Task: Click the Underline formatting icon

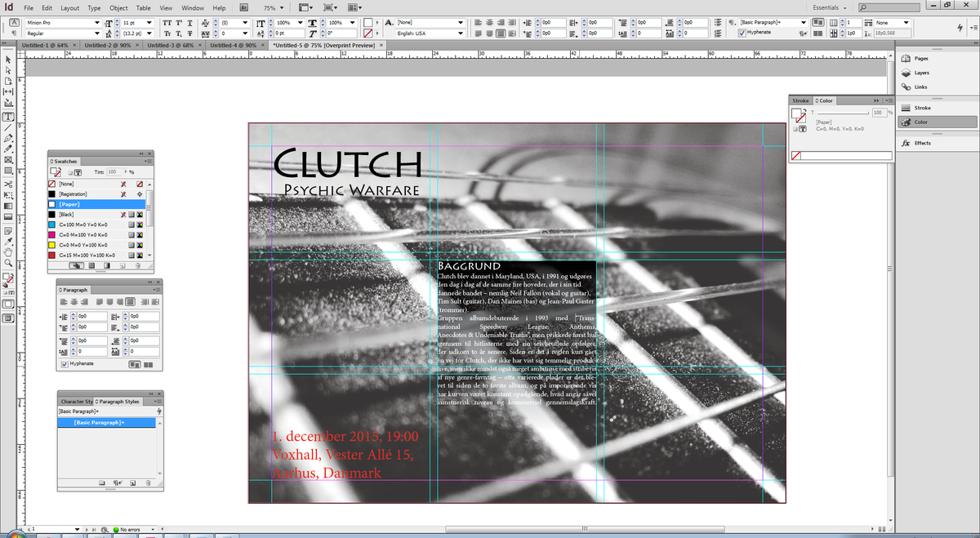Action: click(x=190, y=23)
